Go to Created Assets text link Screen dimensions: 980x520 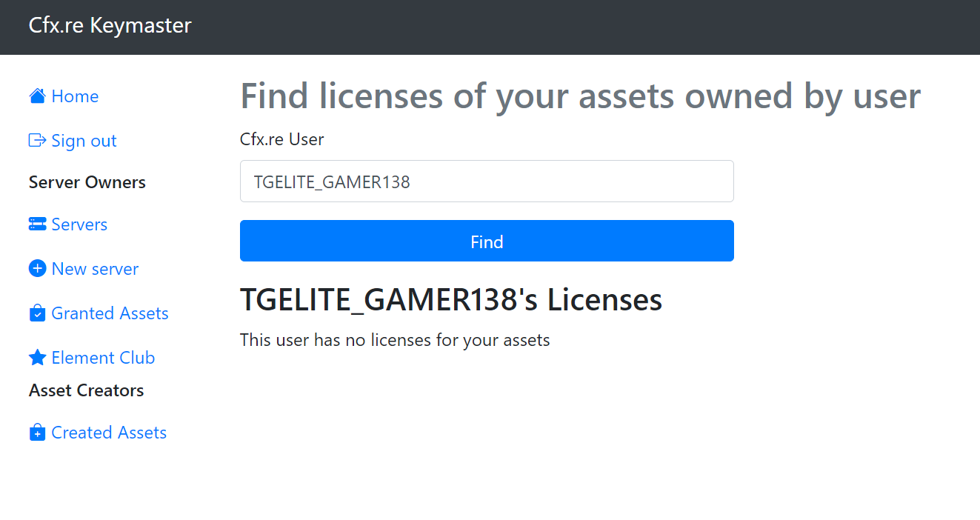[x=109, y=433]
